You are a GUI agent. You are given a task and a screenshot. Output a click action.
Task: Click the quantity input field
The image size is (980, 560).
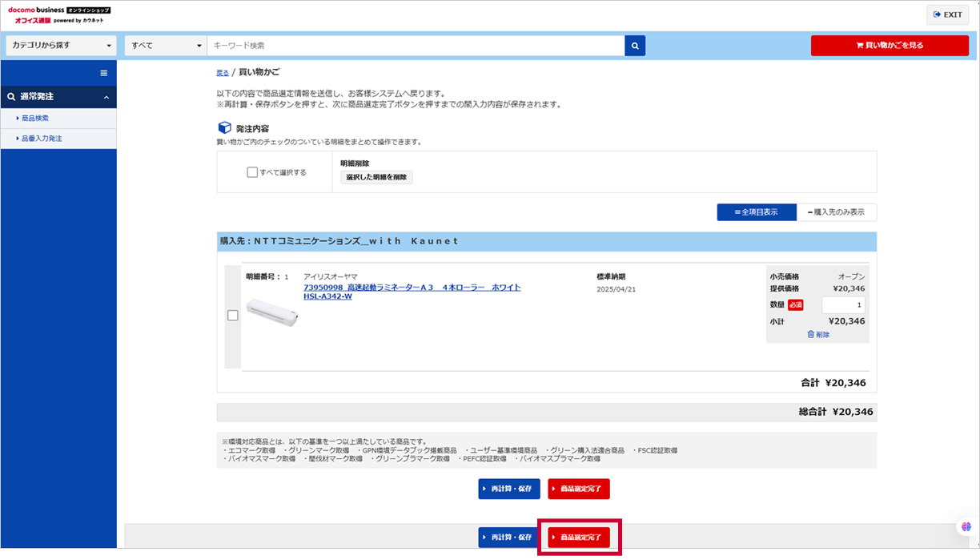(x=843, y=305)
